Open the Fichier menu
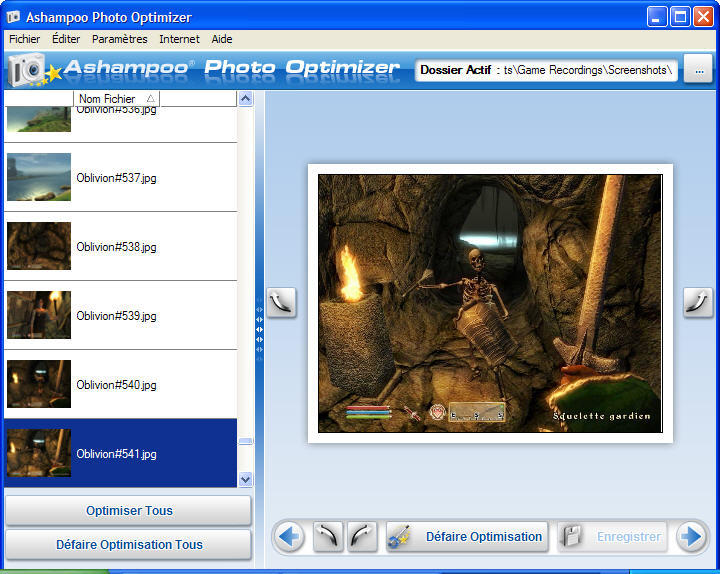This screenshot has width=720, height=574. pos(25,39)
